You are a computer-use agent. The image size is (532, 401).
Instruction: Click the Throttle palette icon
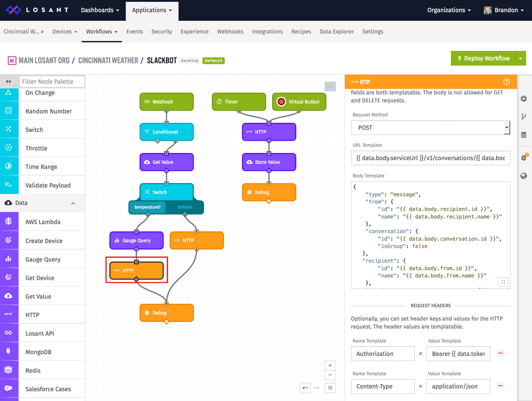(x=8, y=148)
